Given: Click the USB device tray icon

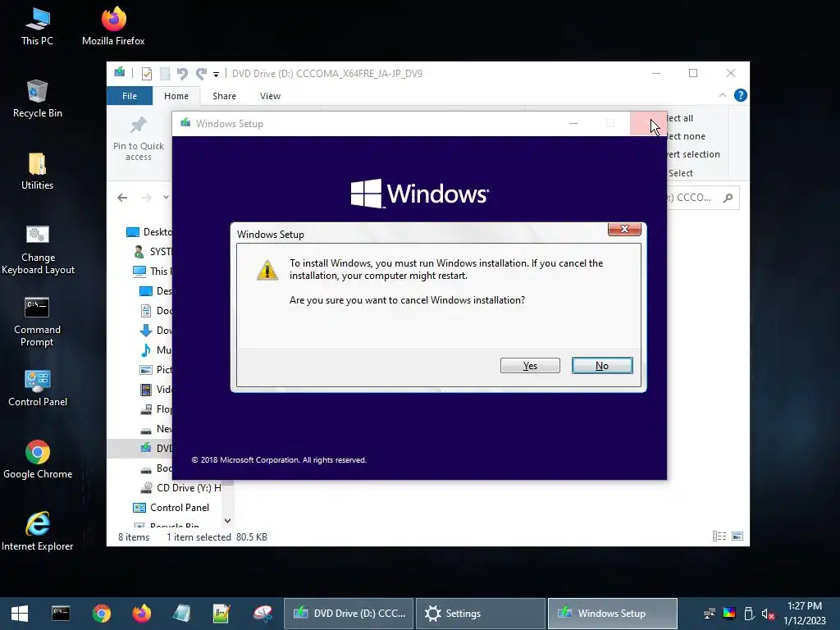Looking at the screenshot, I should [x=749, y=614].
